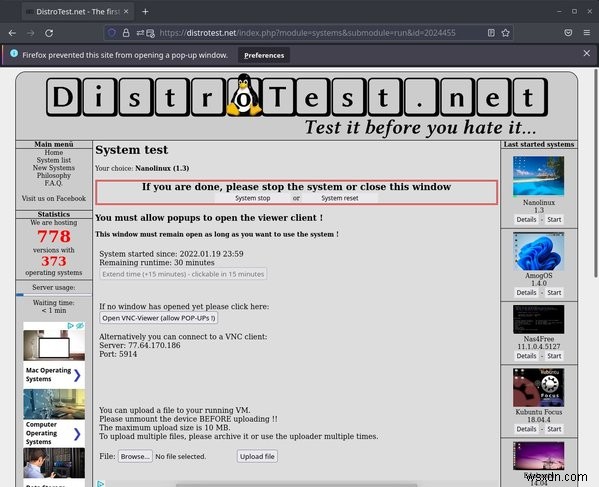The image size is (599, 487).
Task: Open Details for AmogOS 1.4.0
Action: pos(526,292)
